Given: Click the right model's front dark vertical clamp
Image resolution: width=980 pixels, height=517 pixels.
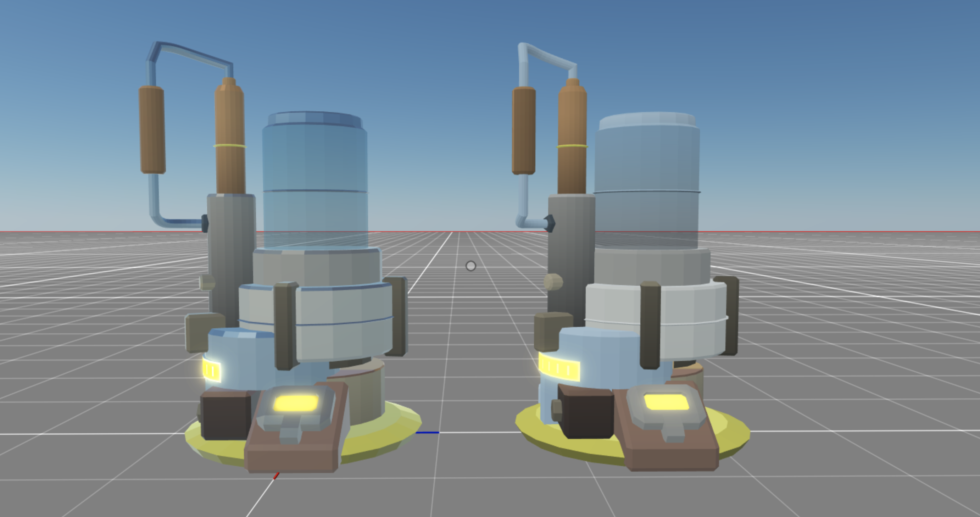Looking at the screenshot, I should (650, 325).
